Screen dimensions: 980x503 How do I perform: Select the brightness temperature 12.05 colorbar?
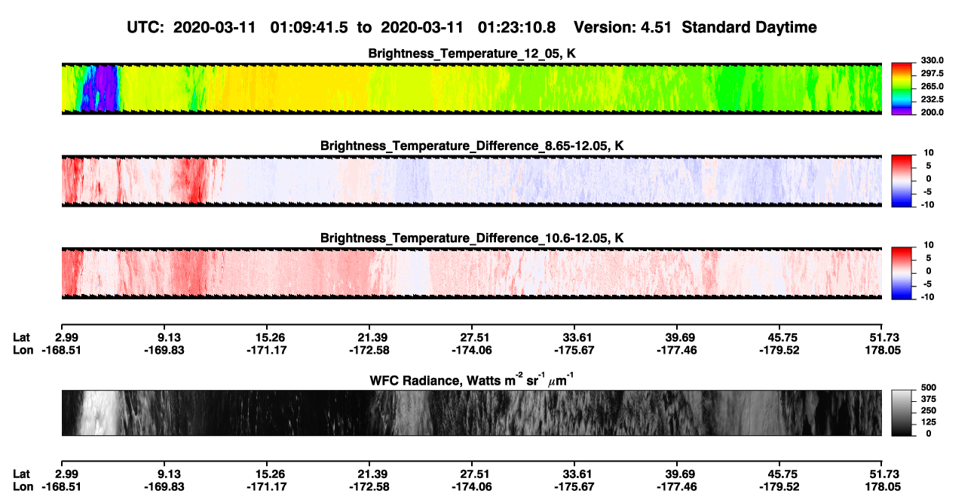pos(902,87)
